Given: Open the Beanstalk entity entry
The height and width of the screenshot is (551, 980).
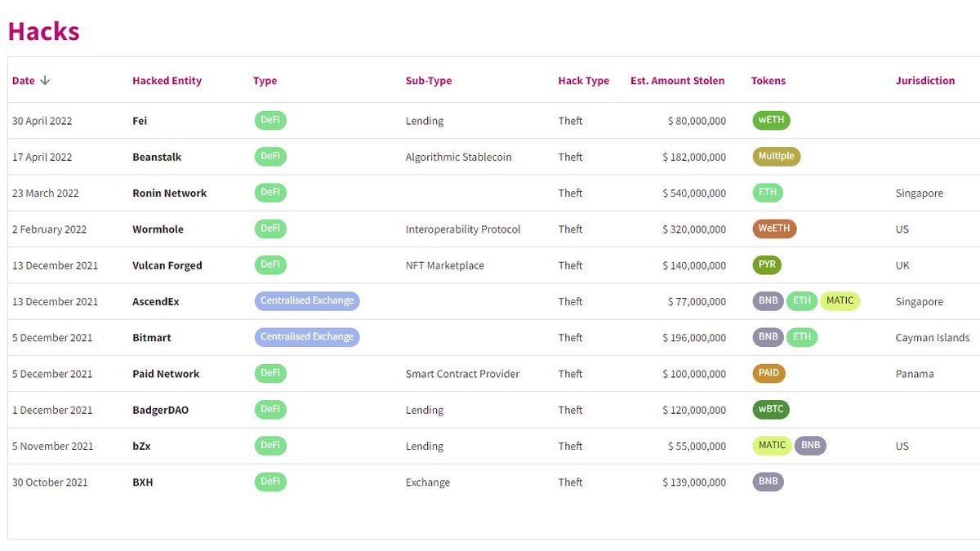Looking at the screenshot, I should pyautogui.click(x=157, y=157).
